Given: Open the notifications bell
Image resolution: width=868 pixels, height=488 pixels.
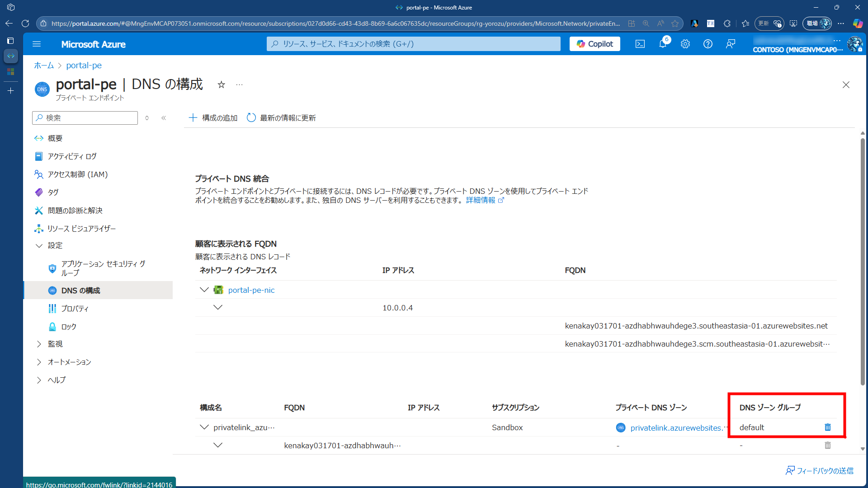Looking at the screenshot, I should tap(663, 44).
